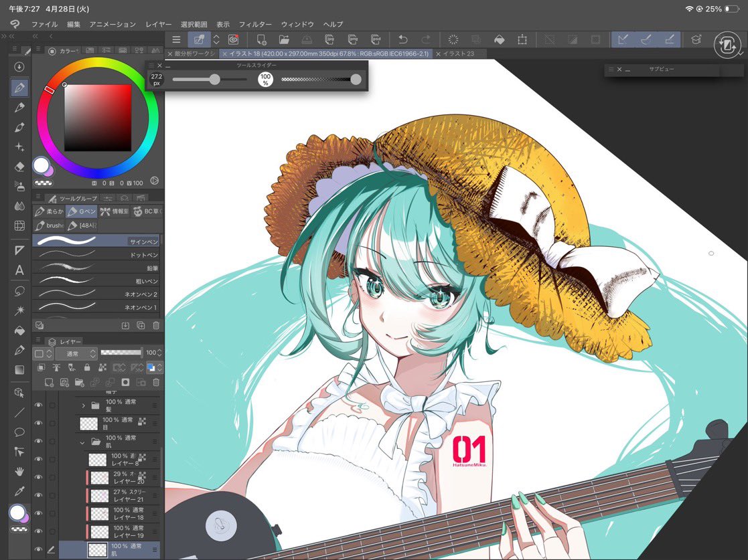Viewport: 748px width, 560px height.
Task: Toggle clip to layer below icon
Action: (42, 367)
